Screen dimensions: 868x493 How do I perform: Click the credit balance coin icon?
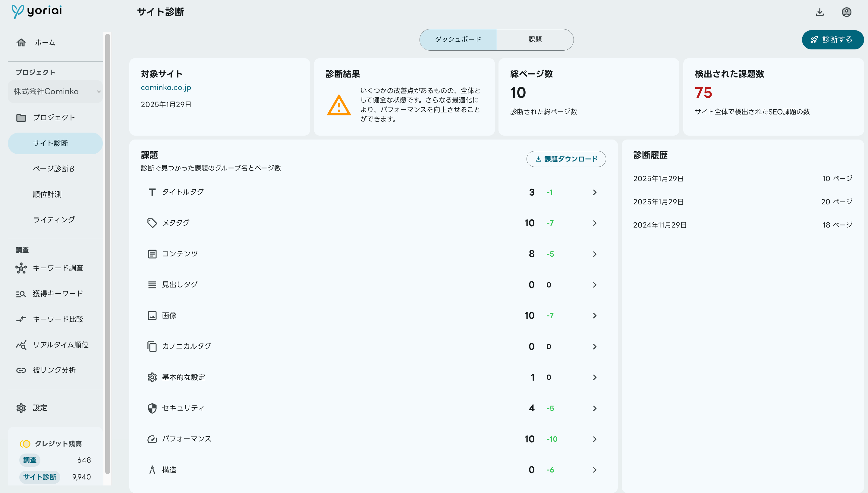click(x=25, y=444)
